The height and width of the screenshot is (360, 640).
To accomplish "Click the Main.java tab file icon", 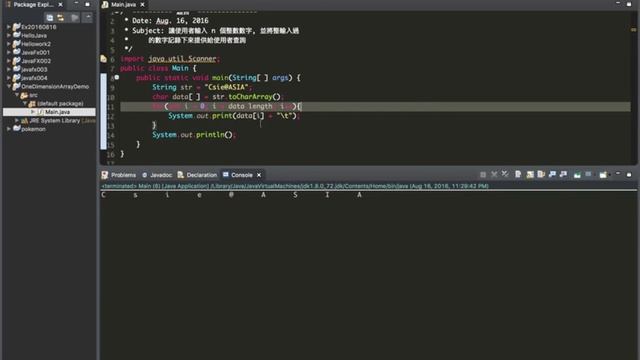I will [105, 4].
